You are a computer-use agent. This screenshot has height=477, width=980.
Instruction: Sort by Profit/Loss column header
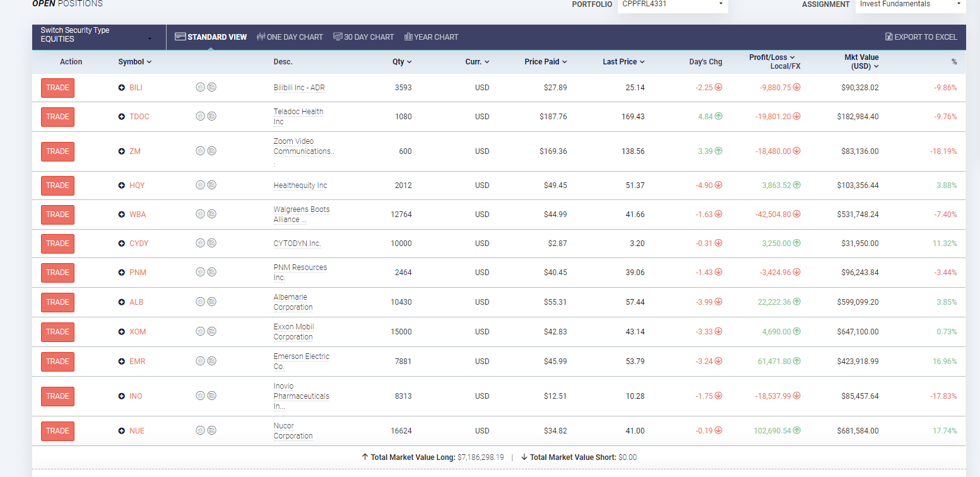[772, 57]
